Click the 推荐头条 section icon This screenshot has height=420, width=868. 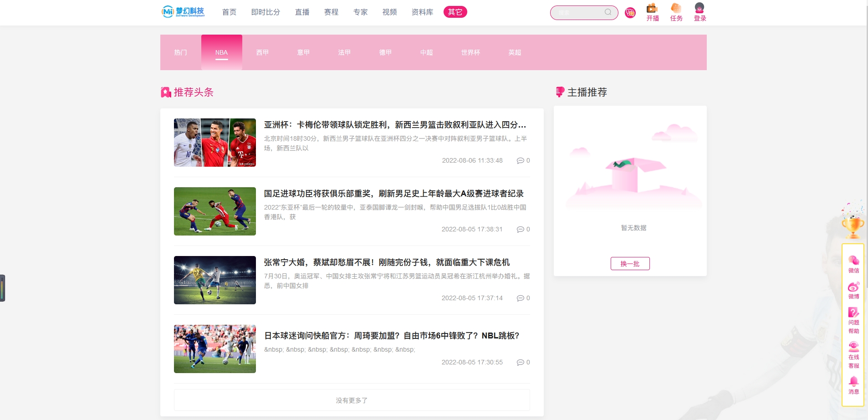(x=166, y=92)
